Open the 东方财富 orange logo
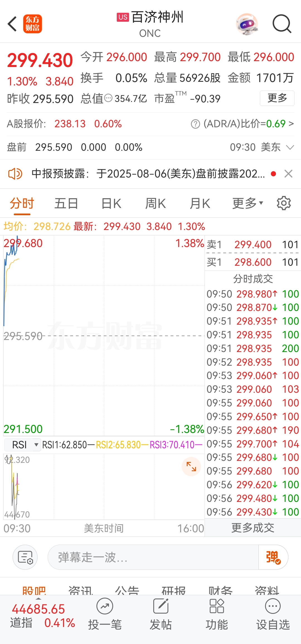Screen dimensions: 301x644 click(32, 24)
